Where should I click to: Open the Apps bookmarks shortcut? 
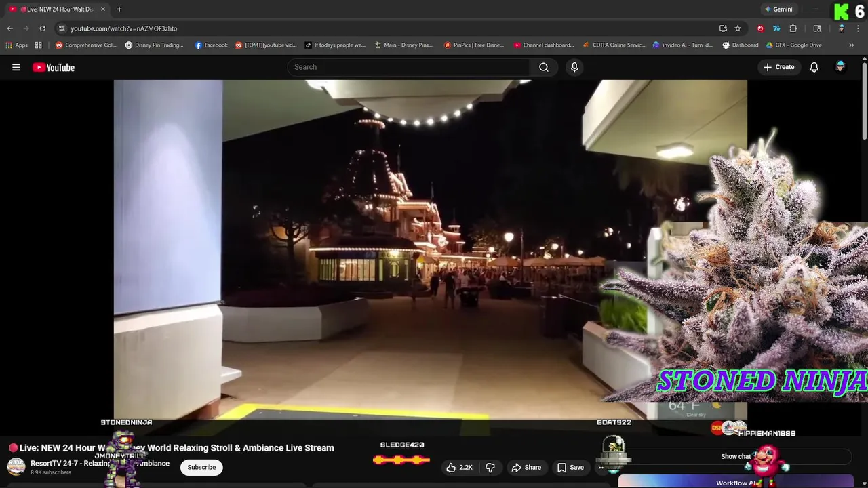coord(16,45)
